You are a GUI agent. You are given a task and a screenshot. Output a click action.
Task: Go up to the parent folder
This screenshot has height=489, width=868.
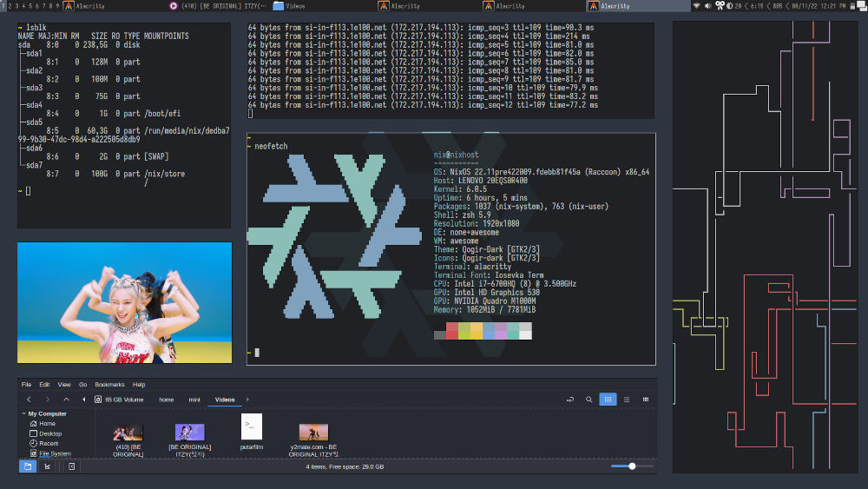point(67,400)
